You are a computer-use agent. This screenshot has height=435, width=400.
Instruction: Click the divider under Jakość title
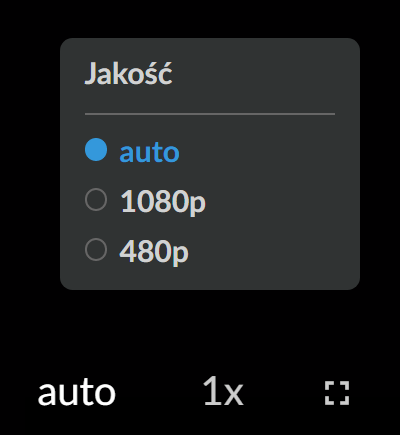pyautogui.click(x=210, y=114)
